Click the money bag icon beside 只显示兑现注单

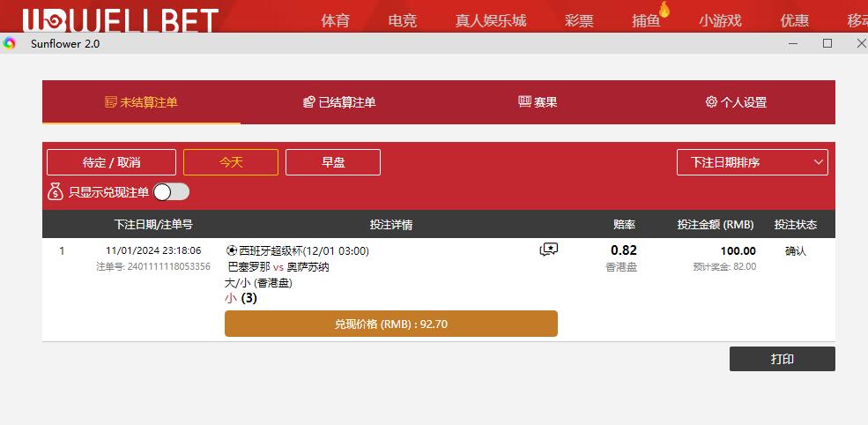click(x=56, y=191)
